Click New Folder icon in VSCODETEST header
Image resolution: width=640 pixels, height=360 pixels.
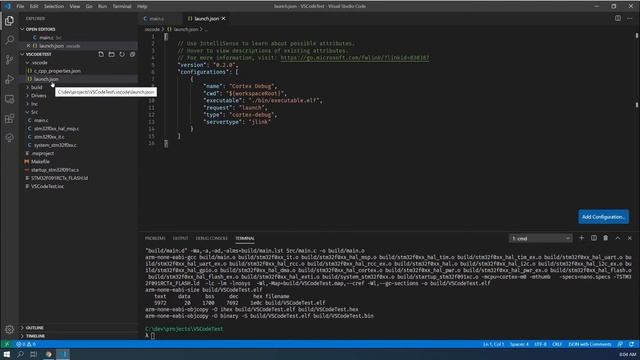[111, 54]
